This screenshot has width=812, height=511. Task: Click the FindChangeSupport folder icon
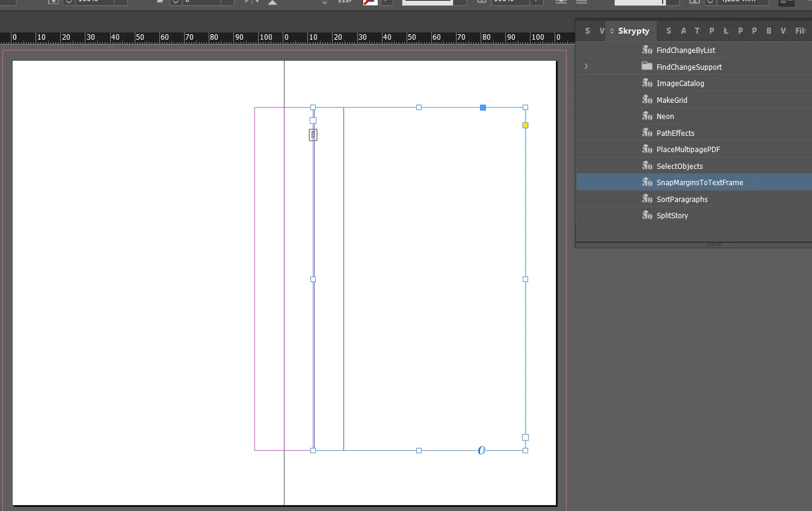(x=647, y=66)
